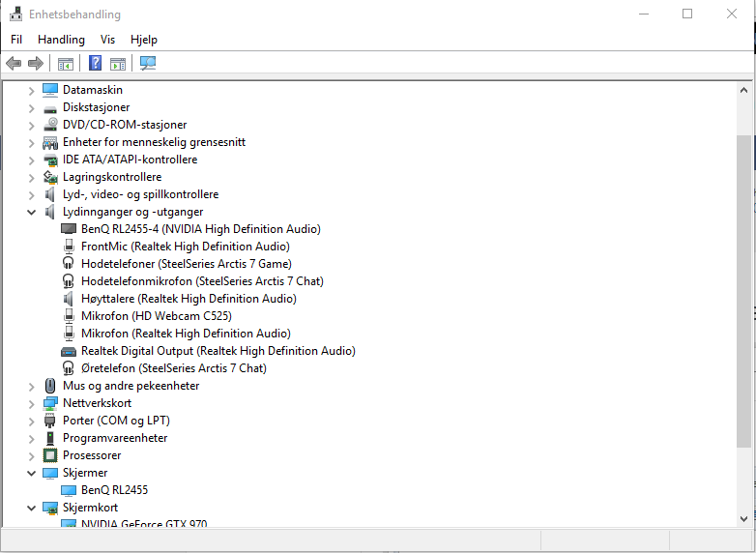The height and width of the screenshot is (553, 756).
Task: Select the Programvareenheter category label
Action: point(115,438)
